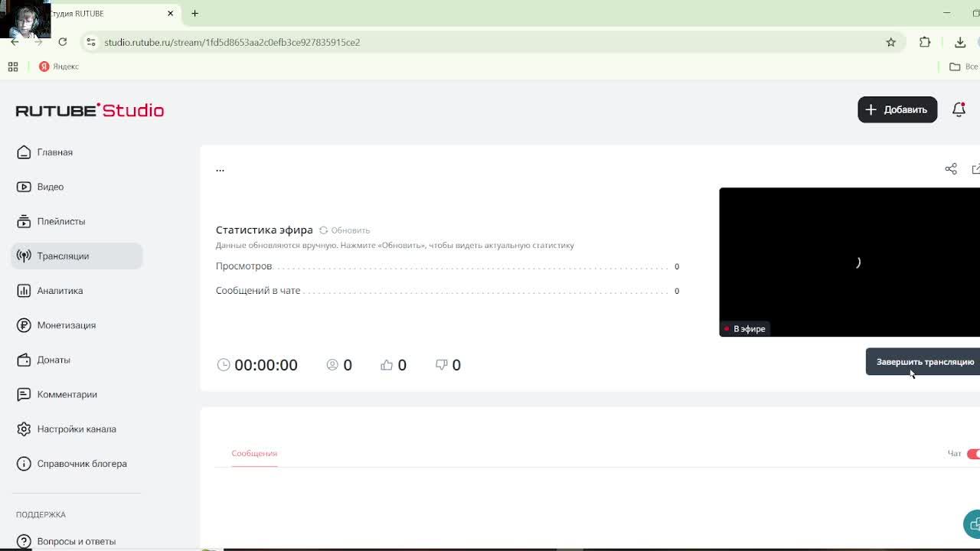Screen dimensions: 980x551
Task: Open browser downloads icon
Action: pos(960,42)
